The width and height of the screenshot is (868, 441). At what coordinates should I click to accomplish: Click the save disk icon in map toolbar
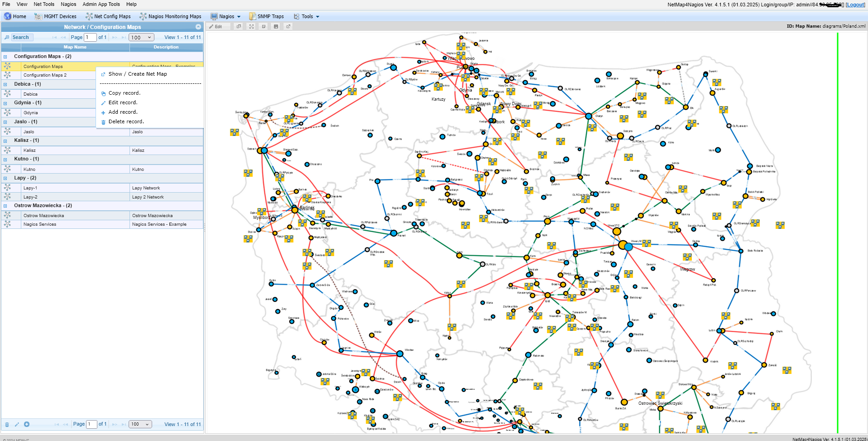click(x=276, y=27)
